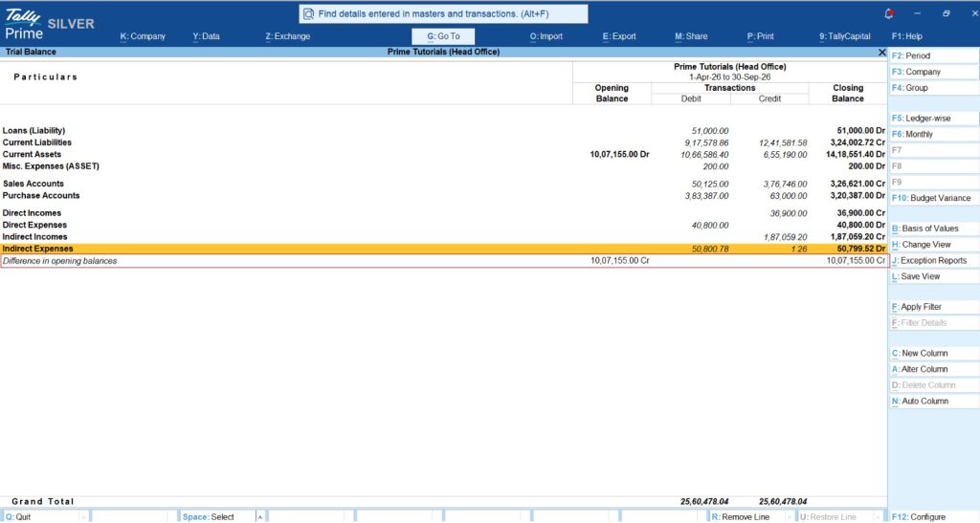Click Sales Accounts credit value 3,76,746.00
This screenshot has height=523, width=980.
[x=785, y=185]
